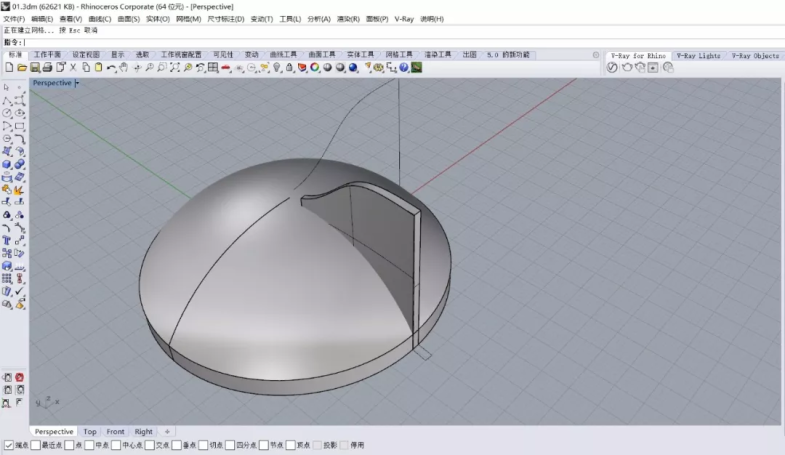This screenshot has width=785, height=455.
Task: Enable the 最近点 osnap checkbox
Action: (36, 445)
